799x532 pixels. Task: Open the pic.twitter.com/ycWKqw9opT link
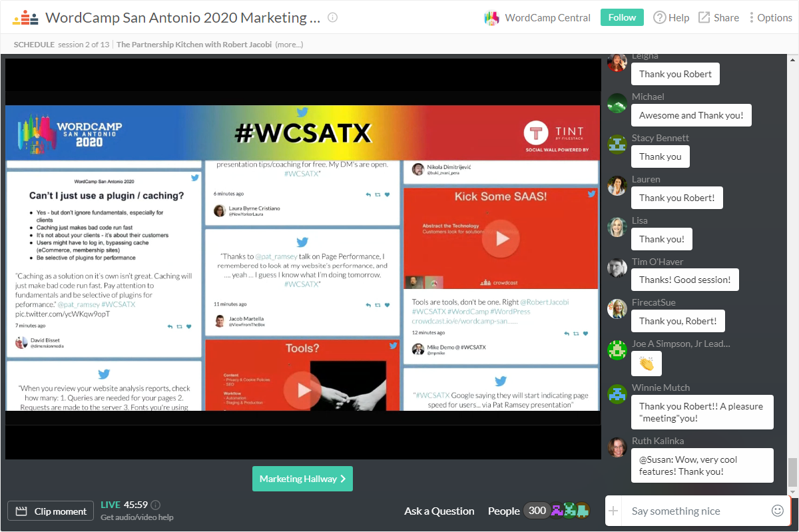point(63,314)
